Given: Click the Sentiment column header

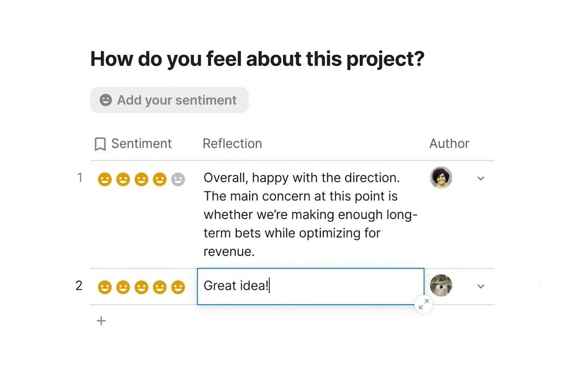Looking at the screenshot, I should pyautogui.click(x=141, y=144).
